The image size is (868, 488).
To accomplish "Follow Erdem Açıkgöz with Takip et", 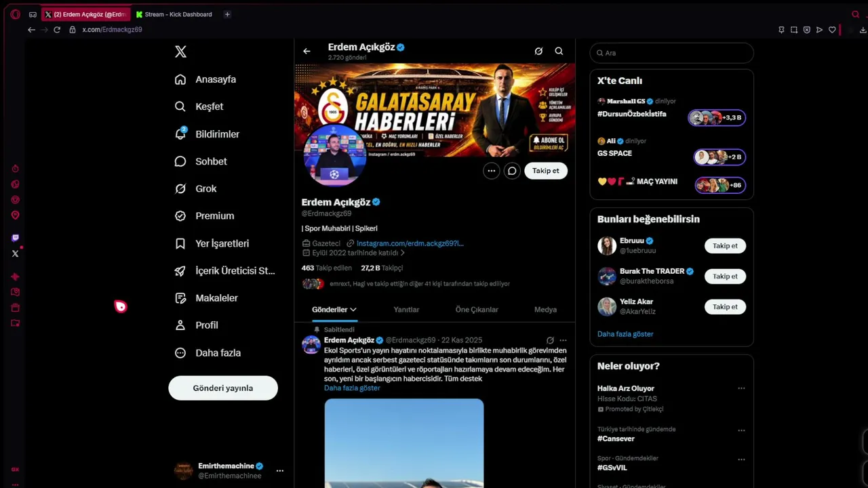I will [546, 171].
